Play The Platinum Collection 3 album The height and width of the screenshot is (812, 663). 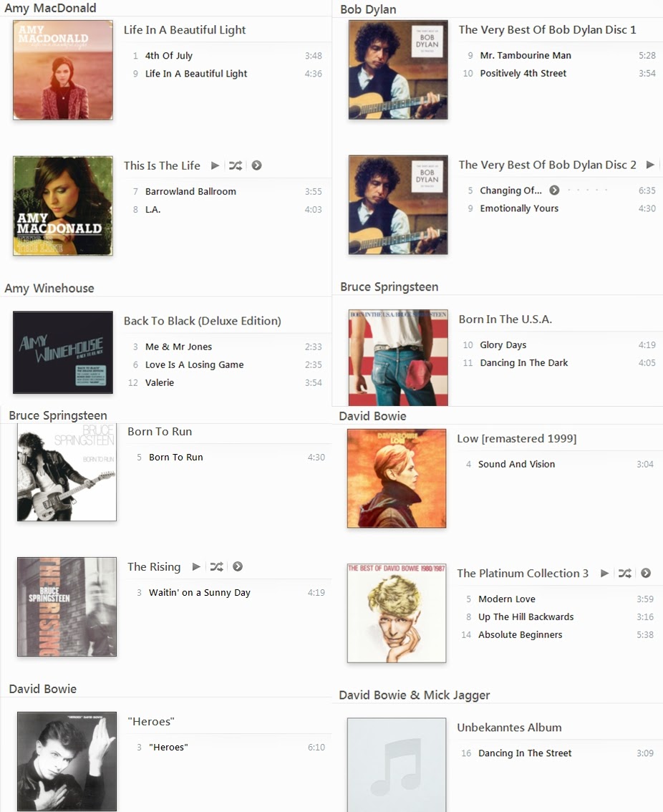click(604, 574)
